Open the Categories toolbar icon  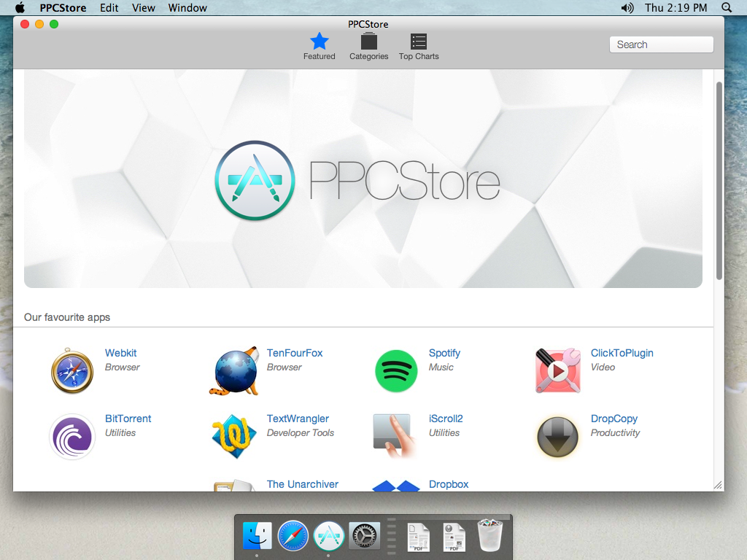[368, 47]
